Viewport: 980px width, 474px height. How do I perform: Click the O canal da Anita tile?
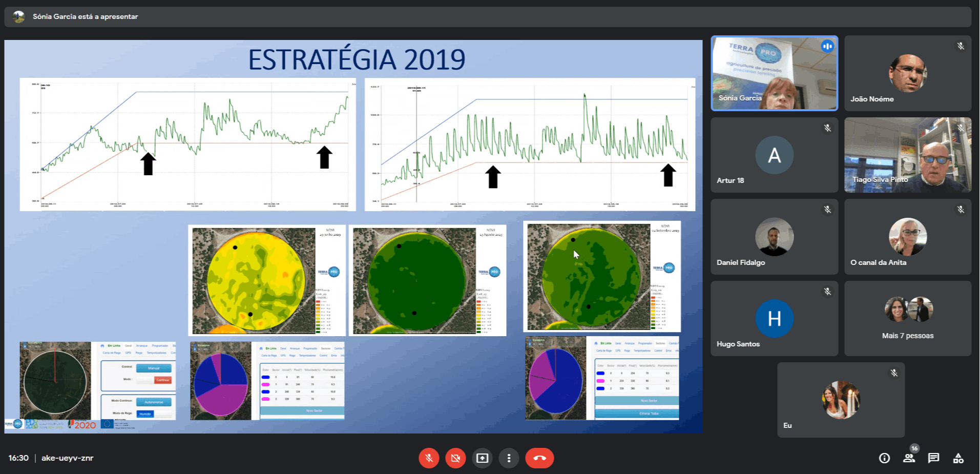907,237
